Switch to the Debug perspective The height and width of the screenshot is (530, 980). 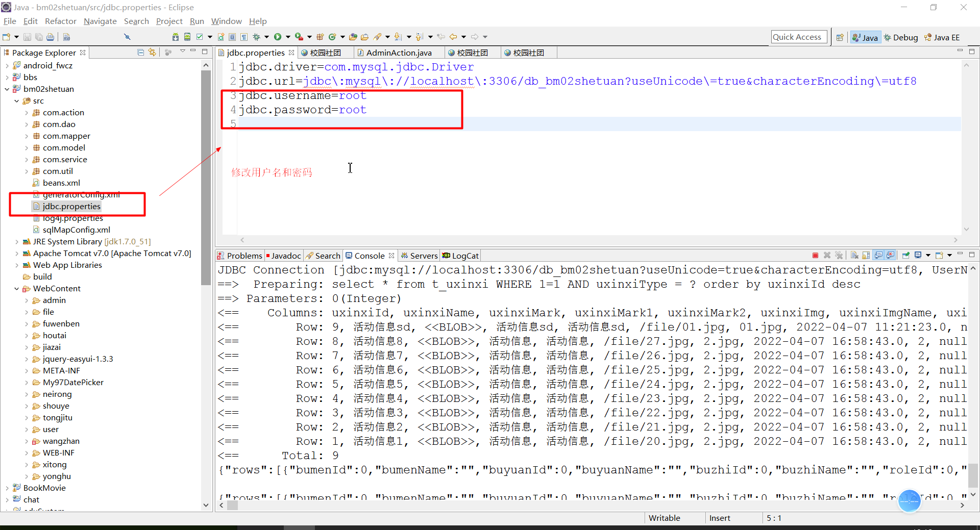click(901, 37)
